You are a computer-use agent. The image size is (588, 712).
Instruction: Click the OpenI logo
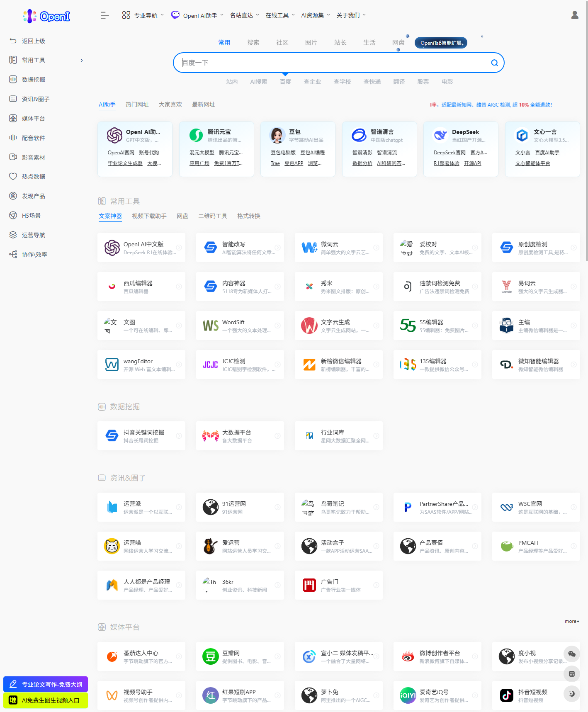click(46, 16)
